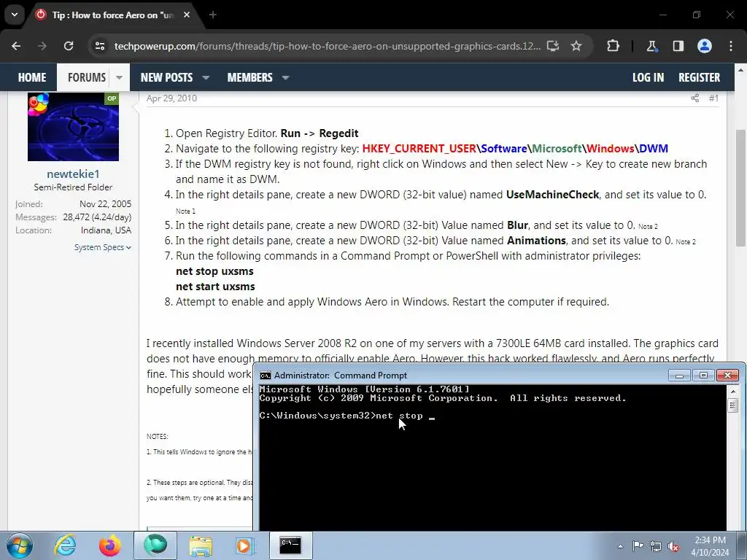Click the address bar URL field
The width and height of the screenshot is (747, 560).
(x=327, y=46)
